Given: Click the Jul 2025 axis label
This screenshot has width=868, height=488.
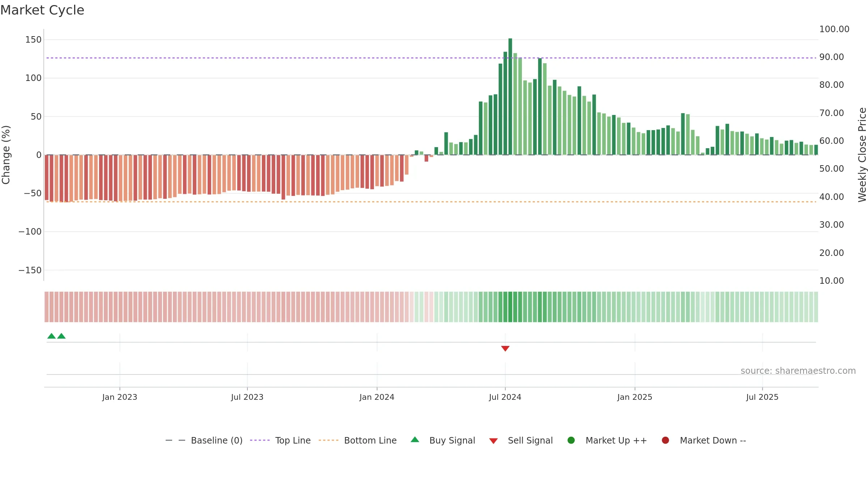Looking at the screenshot, I should [762, 397].
